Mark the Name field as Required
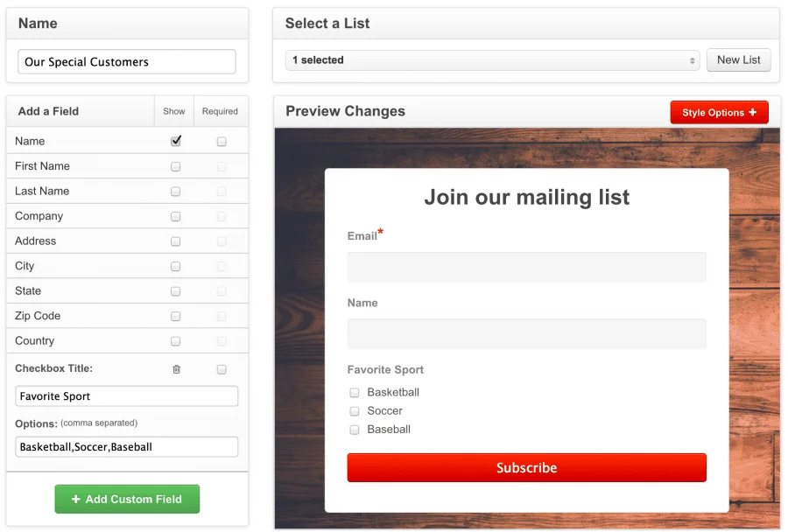The width and height of the screenshot is (788, 532). tap(220, 140)
